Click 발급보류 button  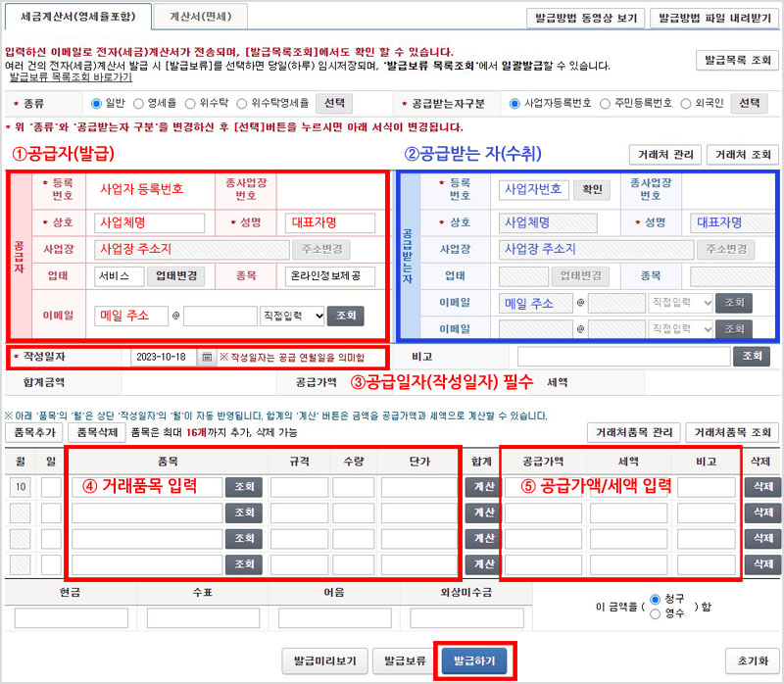coord(405,661)
